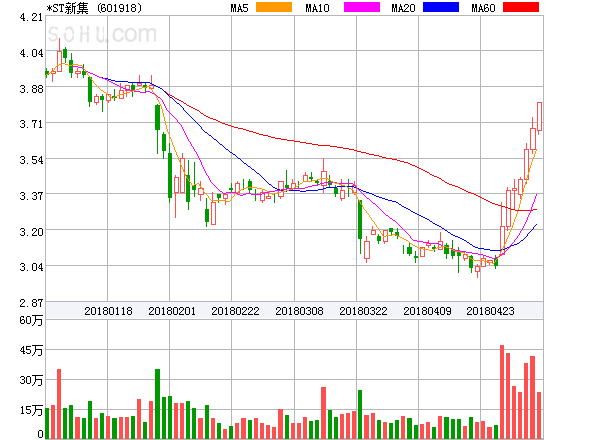Click the SOHU.com watermark logo
The width and height of the screenshot is (600, 440).
[100, 35]
